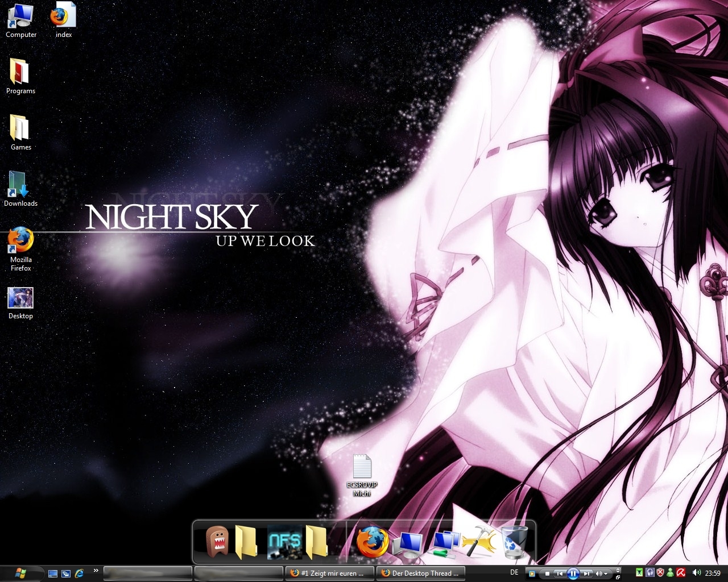Skip to next track in taskbar player
The height and width of the screenshot is (582, 728).
coord(586,573)
